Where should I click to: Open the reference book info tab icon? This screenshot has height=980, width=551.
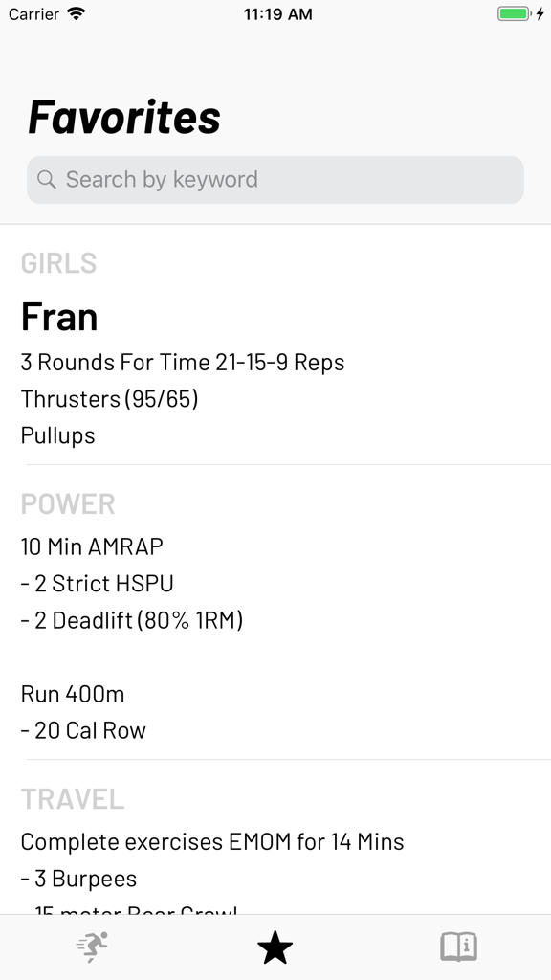[x=458, y=947]
